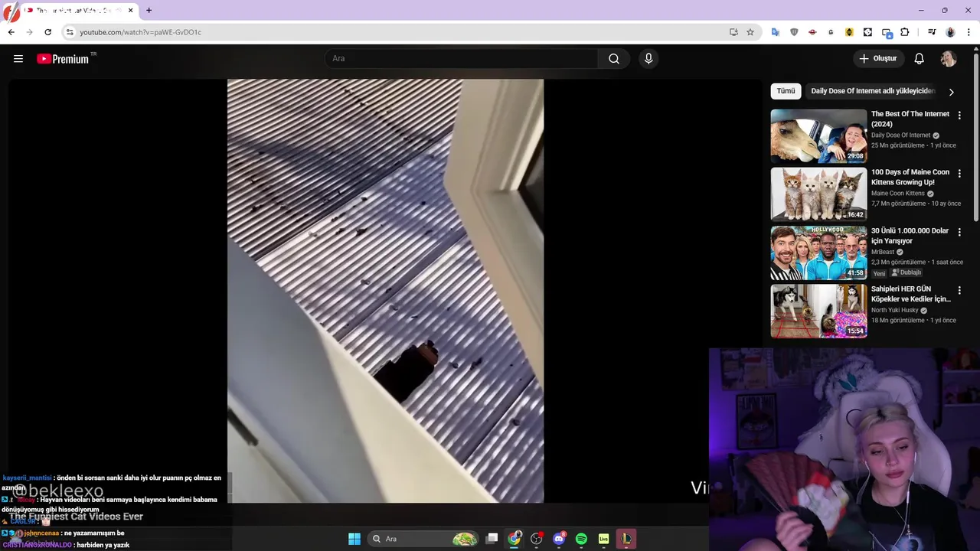
Task: Click title The Best Of The Internet (2024)
Action: pos(910,119)
